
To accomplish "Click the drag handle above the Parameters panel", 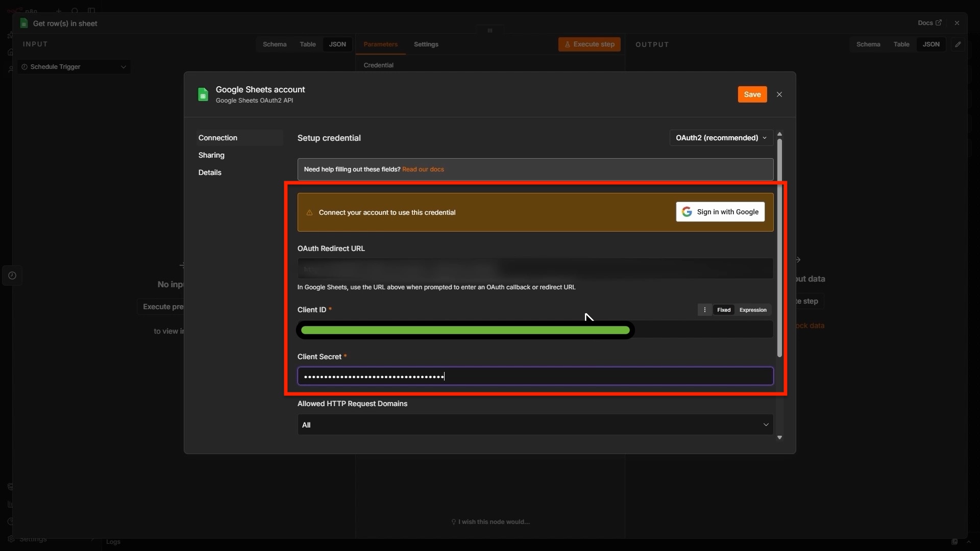I will [x=489, y=30].
